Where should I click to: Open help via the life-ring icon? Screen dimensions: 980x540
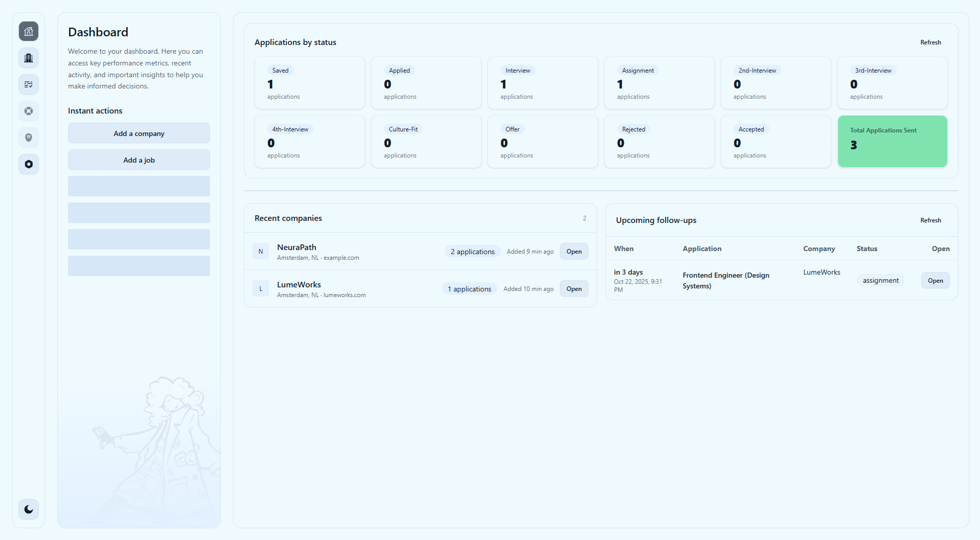tap(28, 111)
